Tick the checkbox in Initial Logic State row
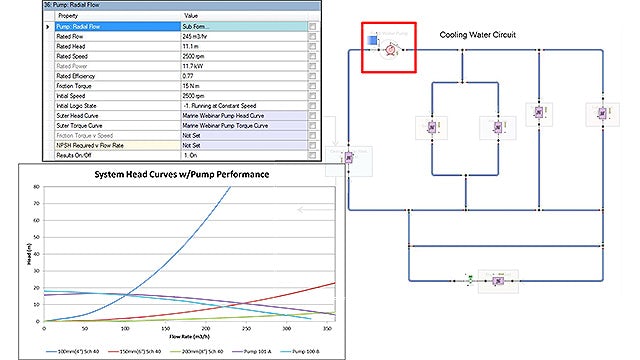 click(312, 106)
